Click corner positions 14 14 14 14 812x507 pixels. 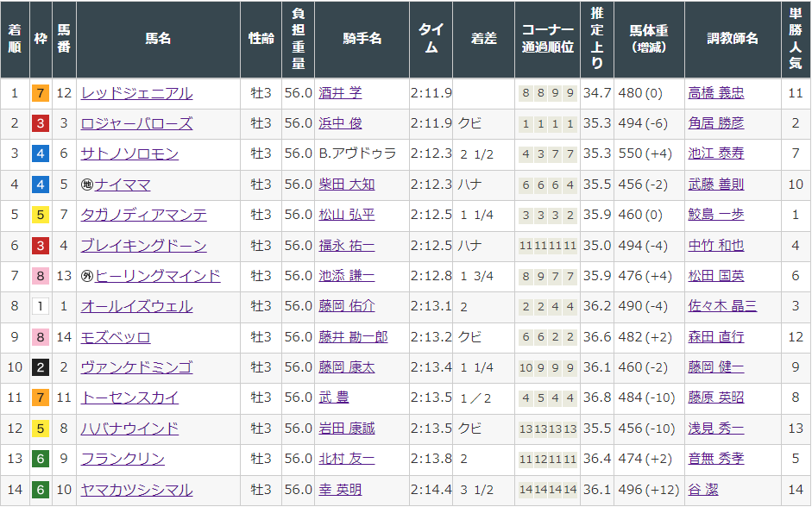pos(548,490)
